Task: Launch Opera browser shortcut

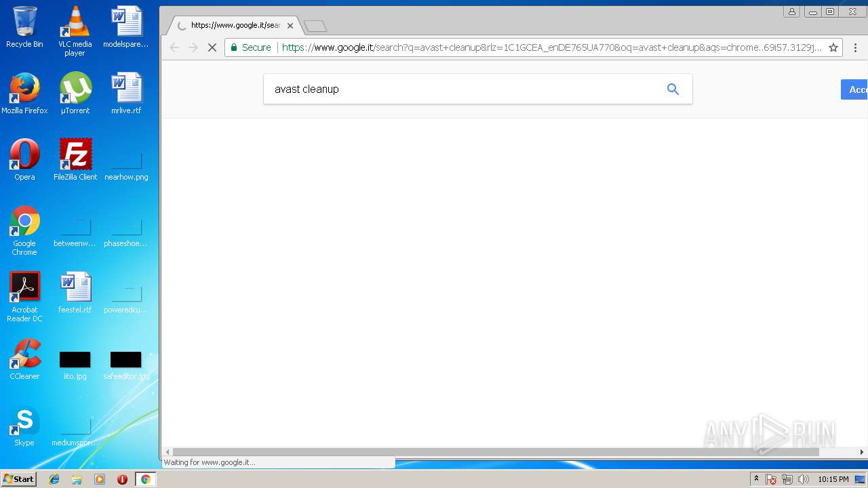Action: pos(24,160)
